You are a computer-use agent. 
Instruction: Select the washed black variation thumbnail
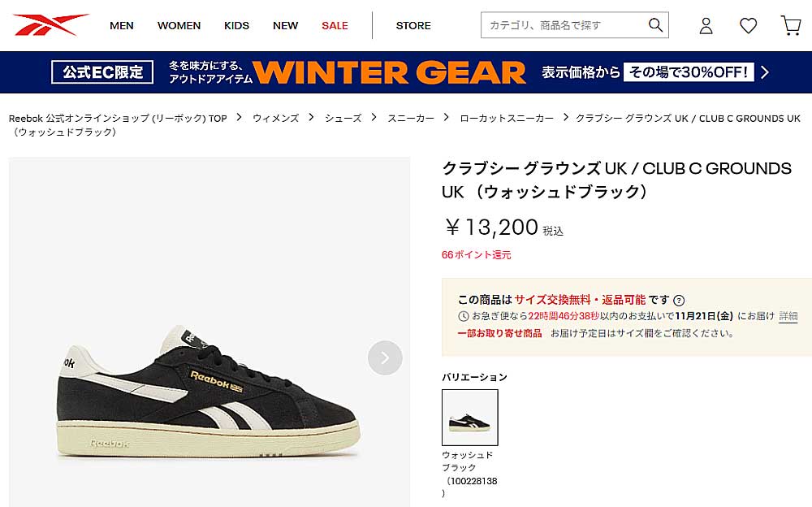point(469,418)
